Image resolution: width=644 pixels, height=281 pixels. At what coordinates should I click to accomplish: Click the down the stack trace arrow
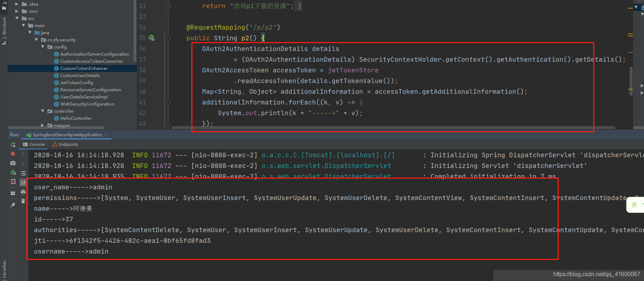click(23, 164)
